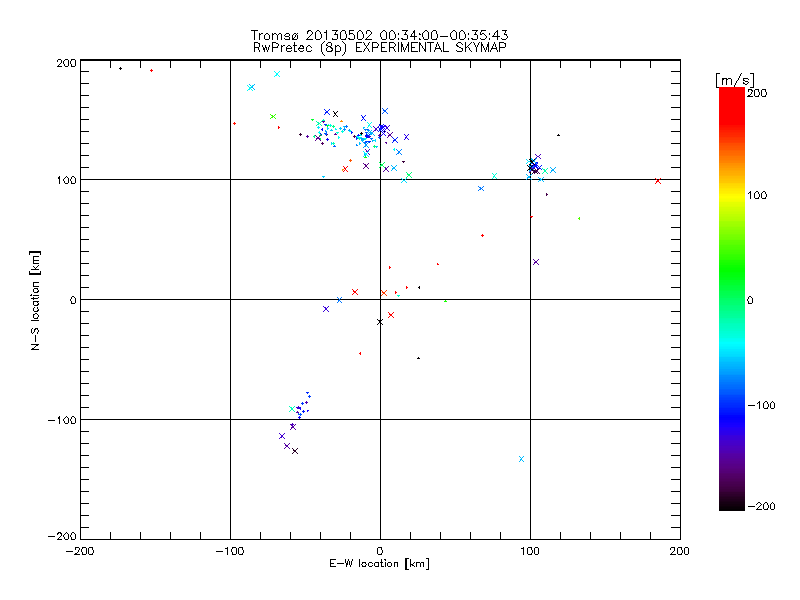
Task: Click the black bottom end of the color bar
Action: coord(732,504)
